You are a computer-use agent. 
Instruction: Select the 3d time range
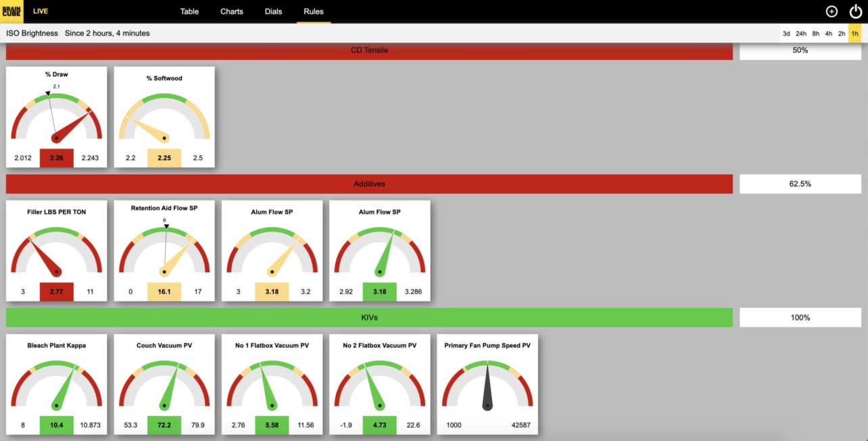(786, 33)
